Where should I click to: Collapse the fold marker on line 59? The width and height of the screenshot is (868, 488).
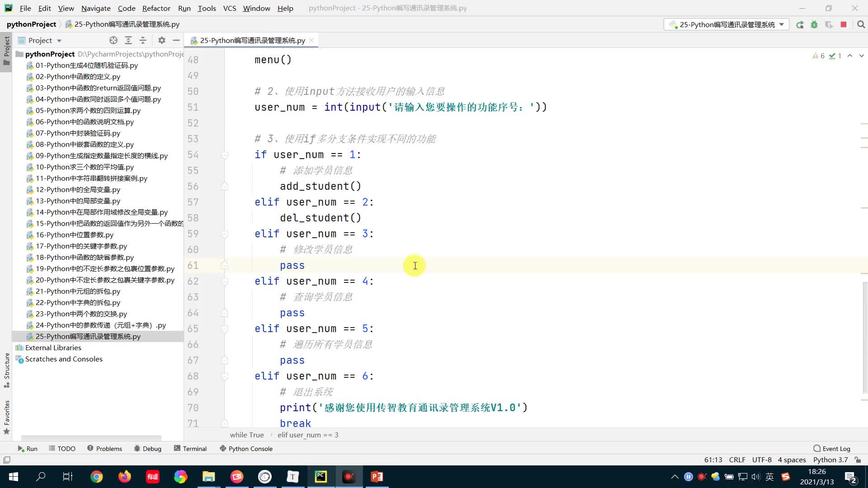(225, 234)
